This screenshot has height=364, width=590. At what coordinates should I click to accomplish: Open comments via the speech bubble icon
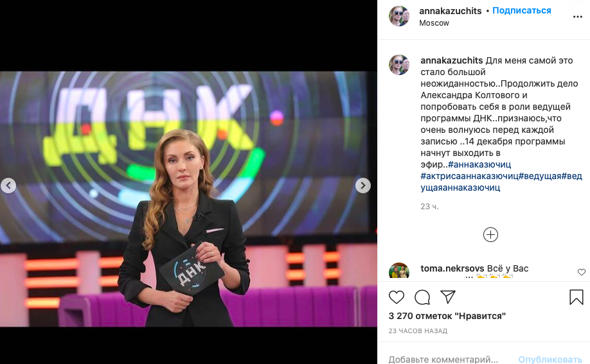(x=422, y=297)
